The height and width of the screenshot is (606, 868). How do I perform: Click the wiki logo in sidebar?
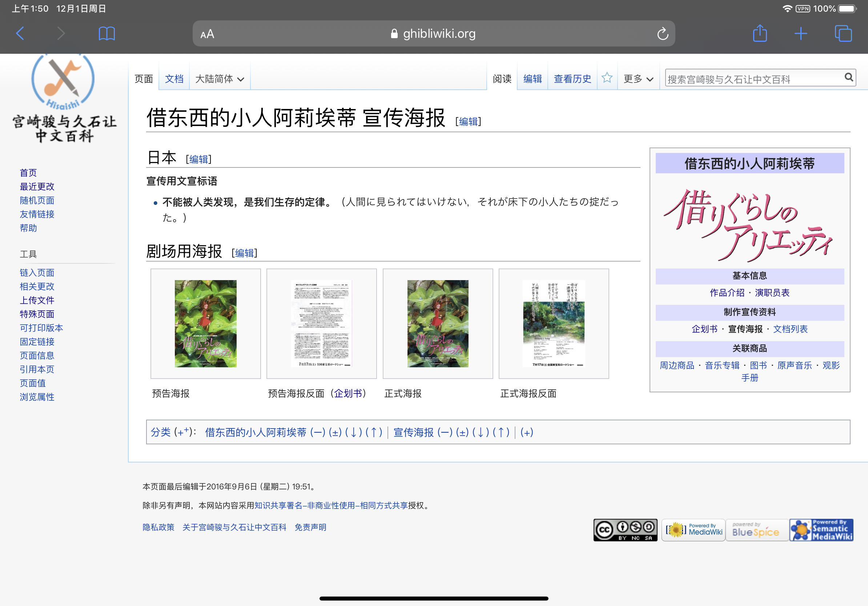click(x=64, y=98)
